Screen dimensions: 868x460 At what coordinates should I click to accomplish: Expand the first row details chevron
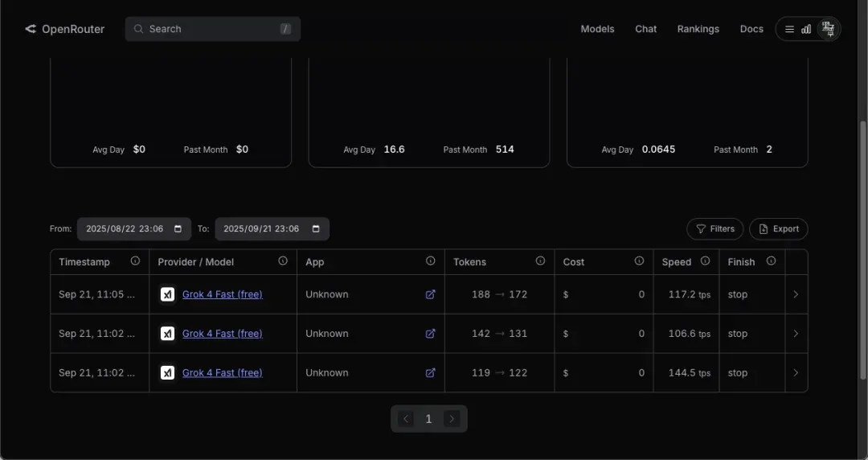point(796,294)
